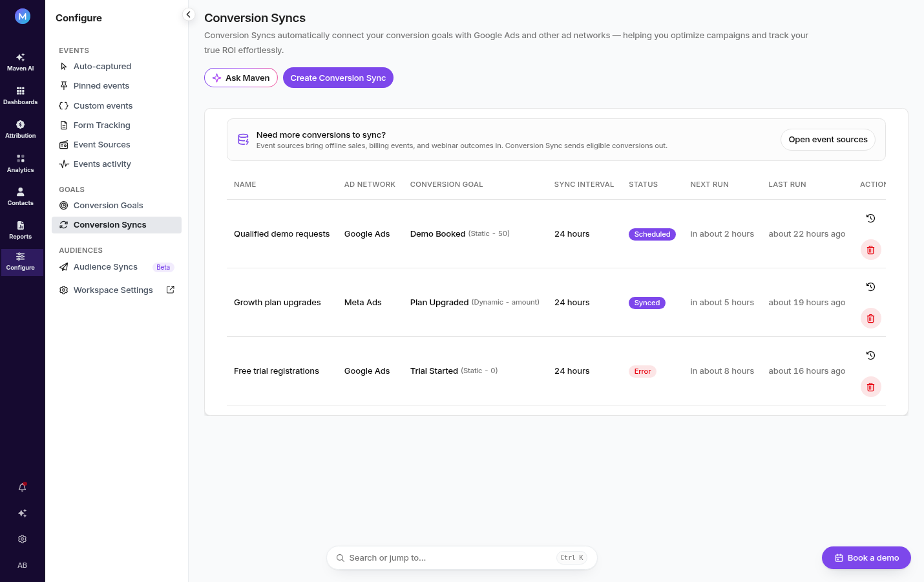Viewport: 924px width, 582px height.
Task: Click the Synced status badge
Action: pyautogui.click(x=647, y=303)
